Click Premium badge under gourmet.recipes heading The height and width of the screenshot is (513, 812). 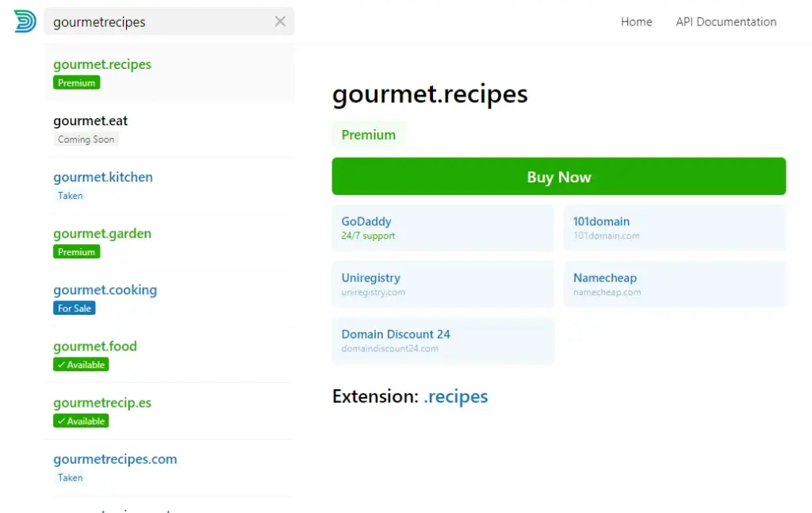(x=369, y=135)
